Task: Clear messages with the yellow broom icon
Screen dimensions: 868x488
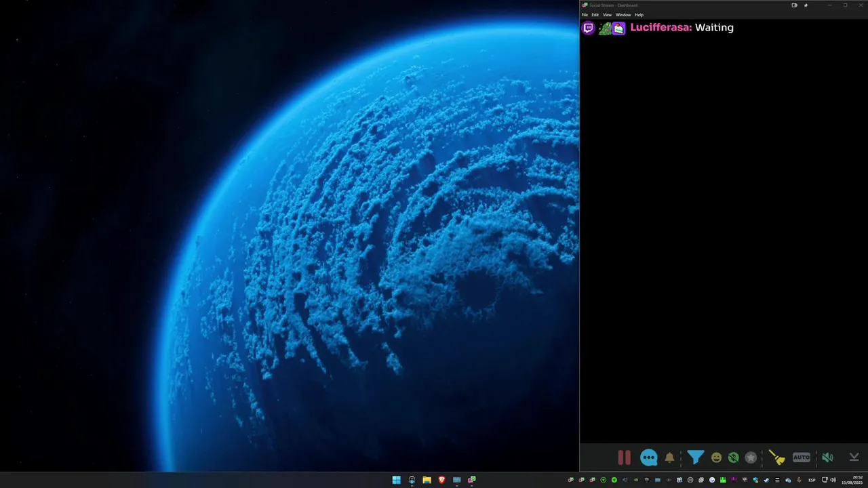Action: pyautogui.click(x=776, y=457)
